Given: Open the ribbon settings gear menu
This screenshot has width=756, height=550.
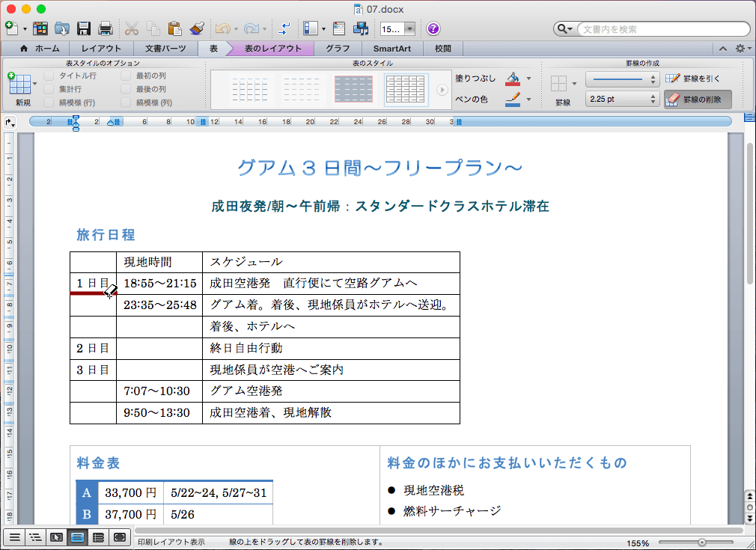Looking at the screenshot, I should tap(743, 49).
